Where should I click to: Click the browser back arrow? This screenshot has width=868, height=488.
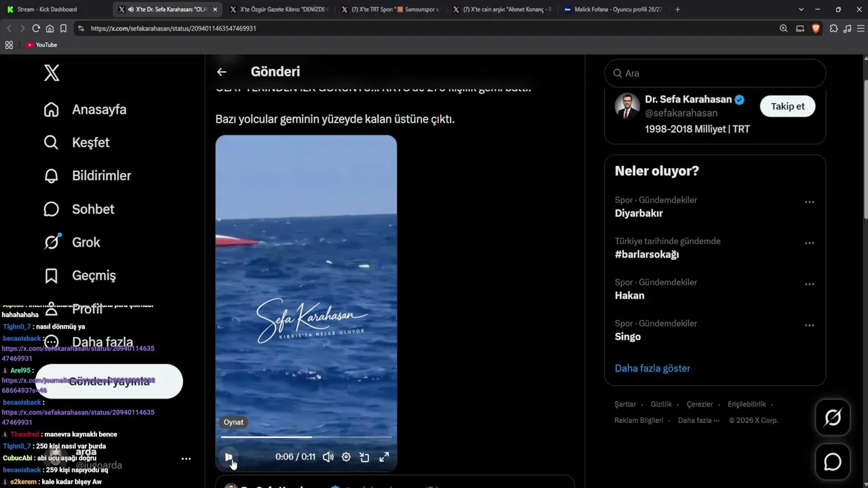[9, 28]
